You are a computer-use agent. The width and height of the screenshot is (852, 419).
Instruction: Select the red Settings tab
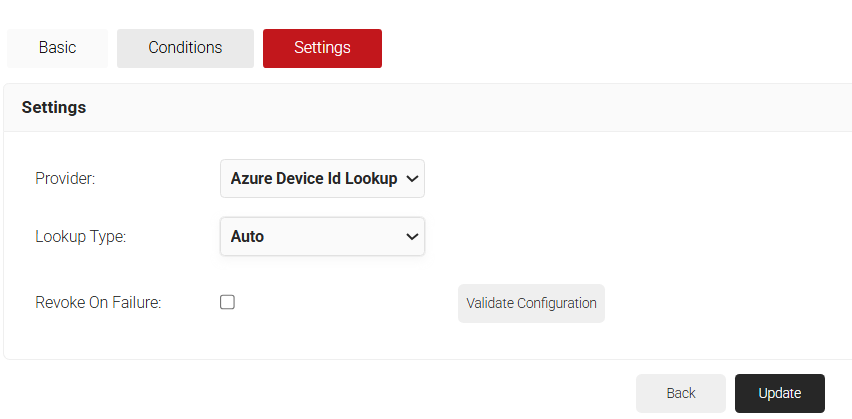click(322, 48)
